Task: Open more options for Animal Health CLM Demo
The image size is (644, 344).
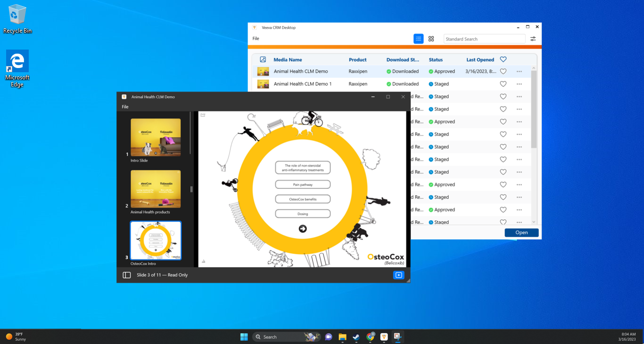Action: pyautogui.click(x=519, y=72)
